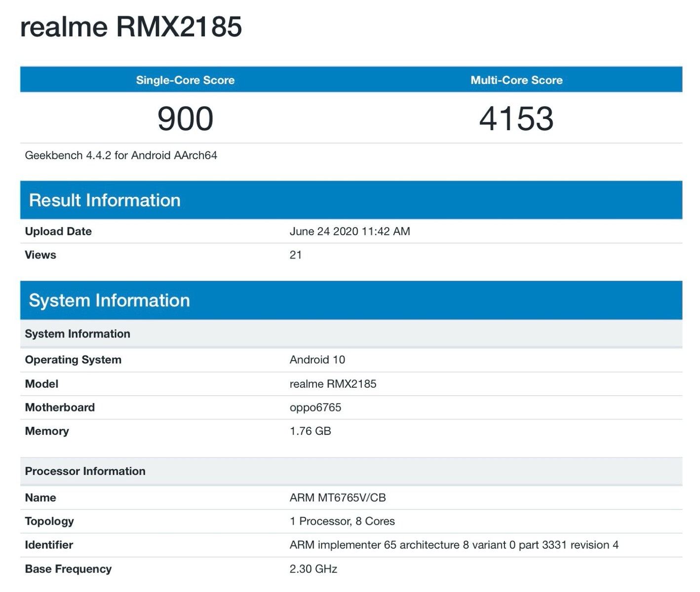
Task: Click the Processor Information subheader
Action: (x=85, y=471)
